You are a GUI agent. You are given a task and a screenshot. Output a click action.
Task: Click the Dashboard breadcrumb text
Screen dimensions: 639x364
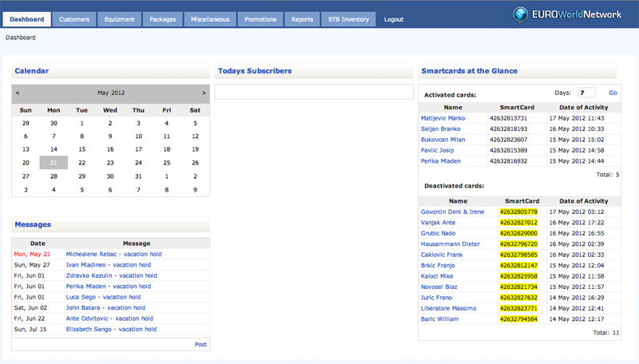point(21,38)
